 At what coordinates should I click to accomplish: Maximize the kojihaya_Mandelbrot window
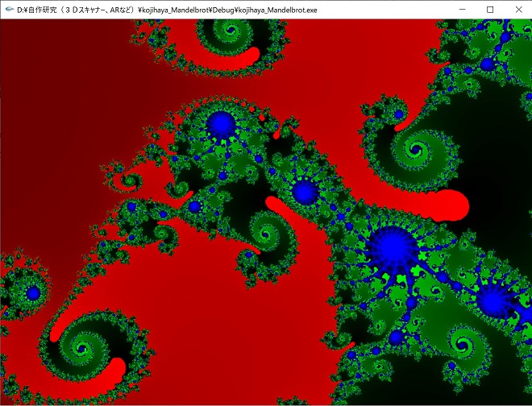pyautogui.click(x=490, y=10)
